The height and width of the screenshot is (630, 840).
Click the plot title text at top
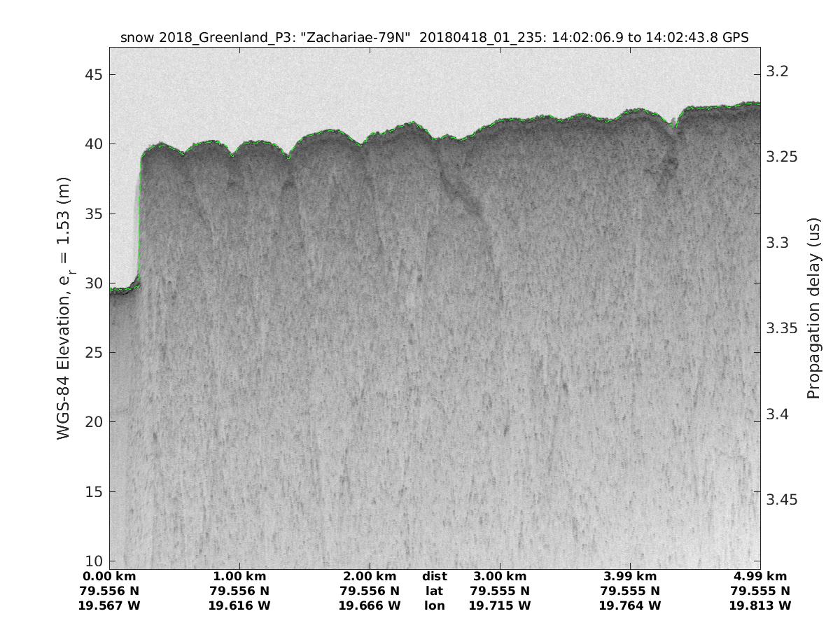pos(435,38)
